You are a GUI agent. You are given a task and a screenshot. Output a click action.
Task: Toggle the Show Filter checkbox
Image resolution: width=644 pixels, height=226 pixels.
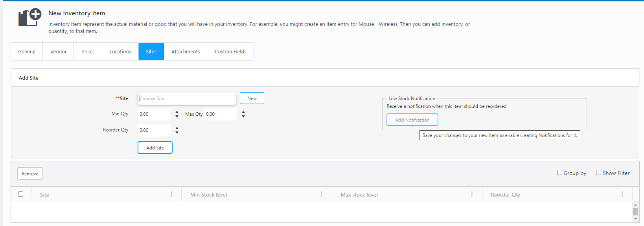tap(598, 173)
